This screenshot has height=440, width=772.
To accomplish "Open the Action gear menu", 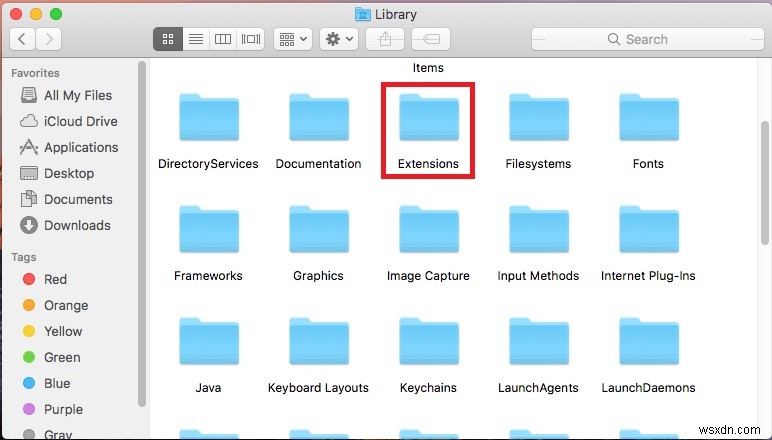I will click(x=339, y=39).
